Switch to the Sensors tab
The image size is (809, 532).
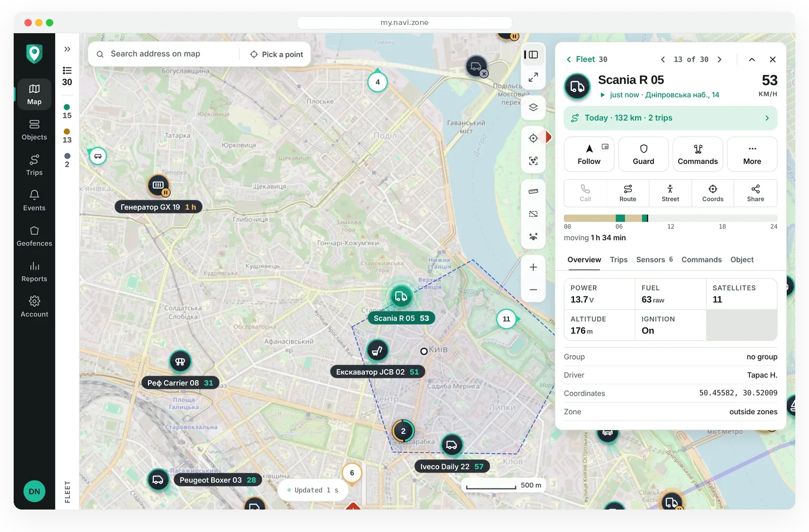pos(654,259)
